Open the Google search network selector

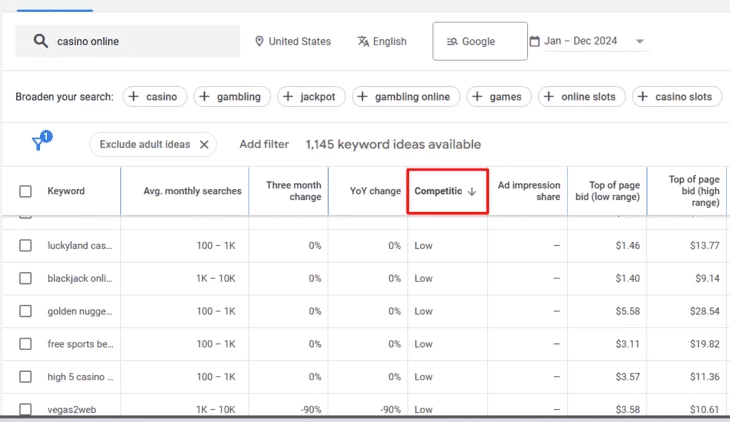[x=480, y=41]
